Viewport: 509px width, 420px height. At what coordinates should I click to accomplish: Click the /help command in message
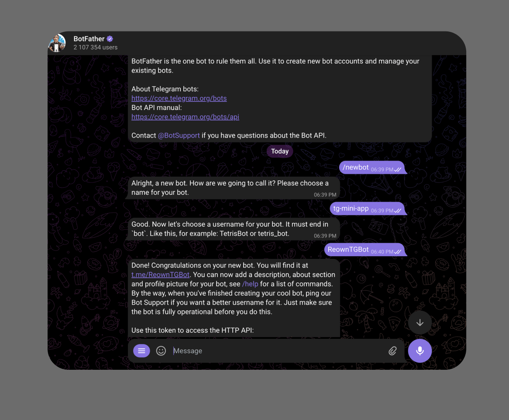coord(250,284)
